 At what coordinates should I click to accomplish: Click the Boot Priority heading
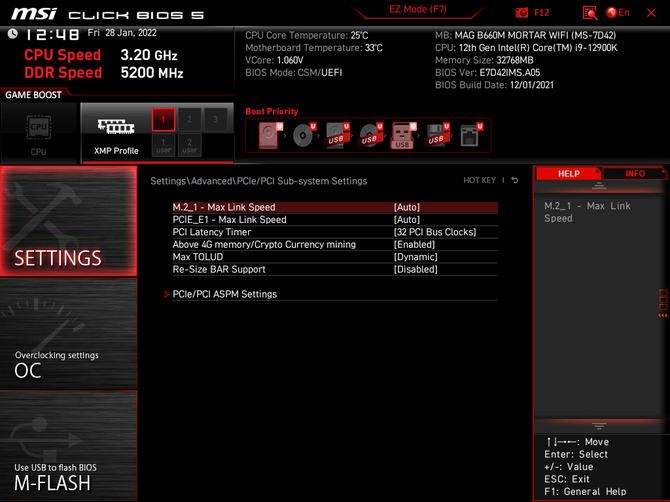[x=272, y=111]
